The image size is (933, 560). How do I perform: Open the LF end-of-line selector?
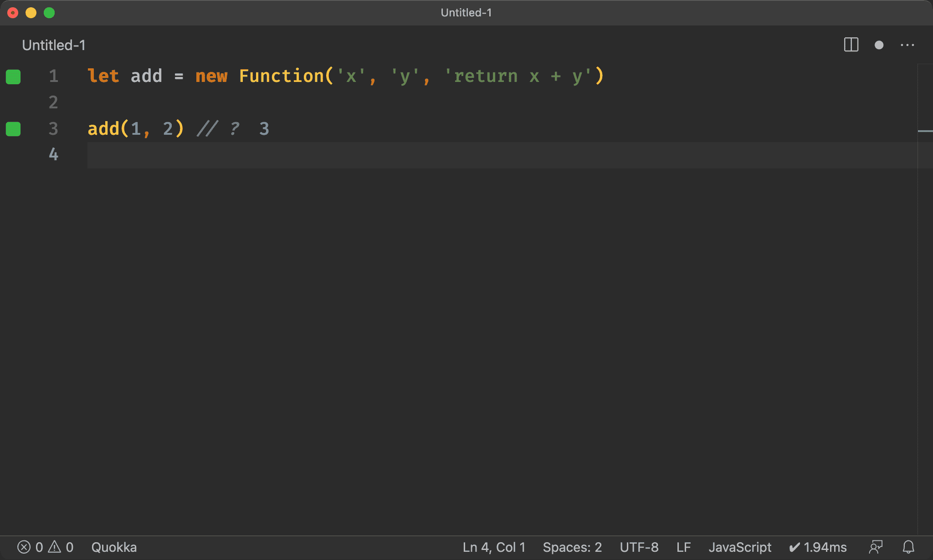(x=683, y=547)
